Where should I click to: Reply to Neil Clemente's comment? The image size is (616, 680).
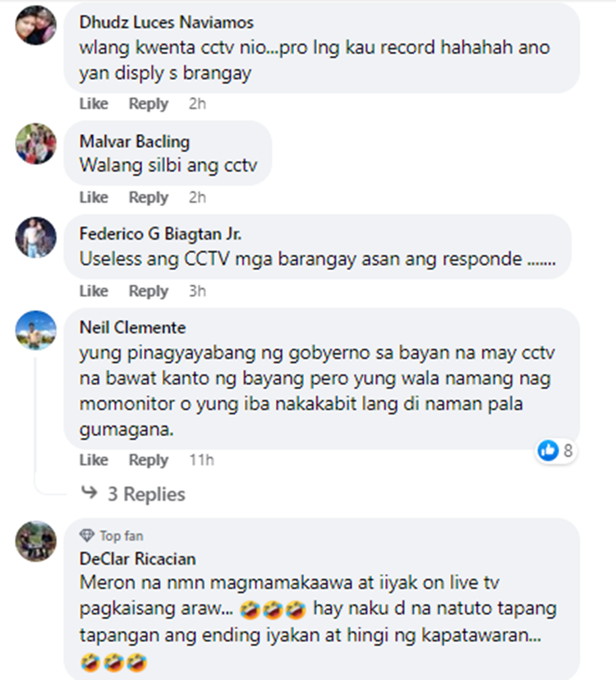pos(149,460)
